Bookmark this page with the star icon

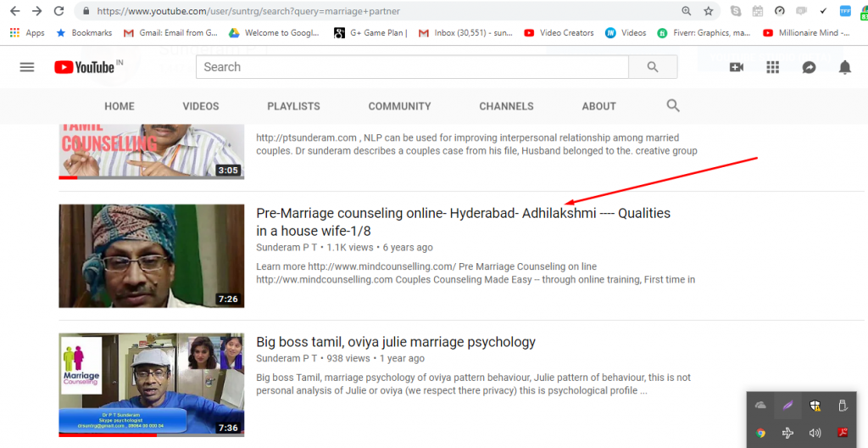coord(709,11)
